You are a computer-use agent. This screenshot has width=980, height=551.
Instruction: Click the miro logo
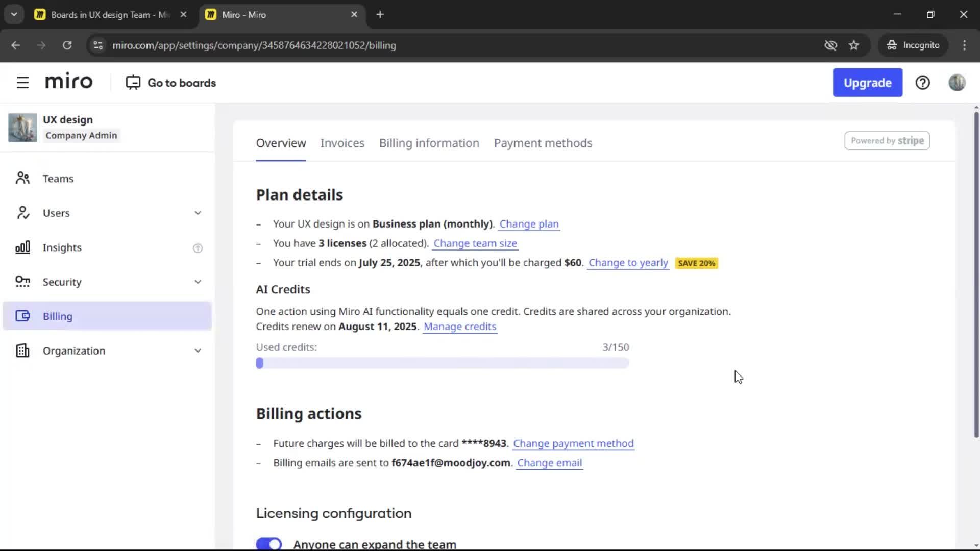point(69,82)
